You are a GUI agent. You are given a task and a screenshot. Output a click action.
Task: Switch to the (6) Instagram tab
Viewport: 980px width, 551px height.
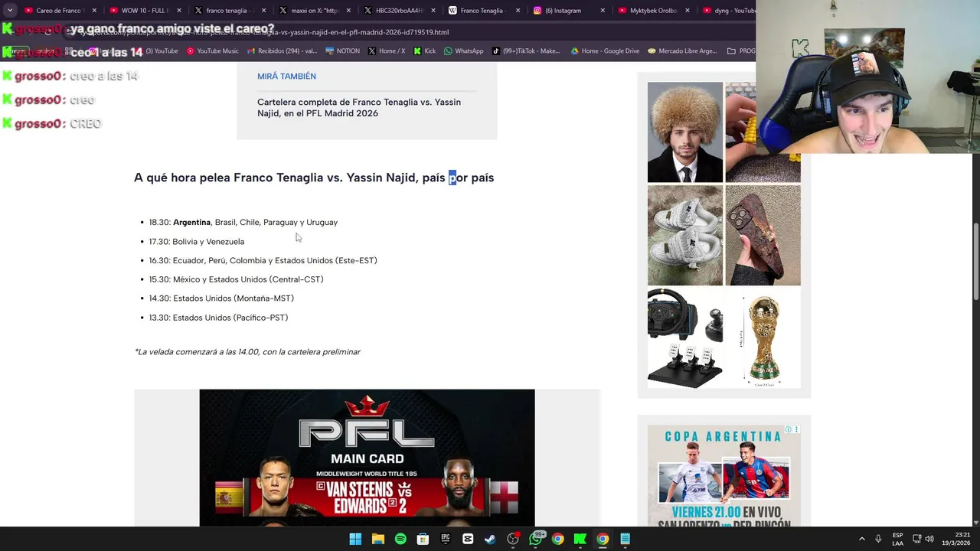568,11
